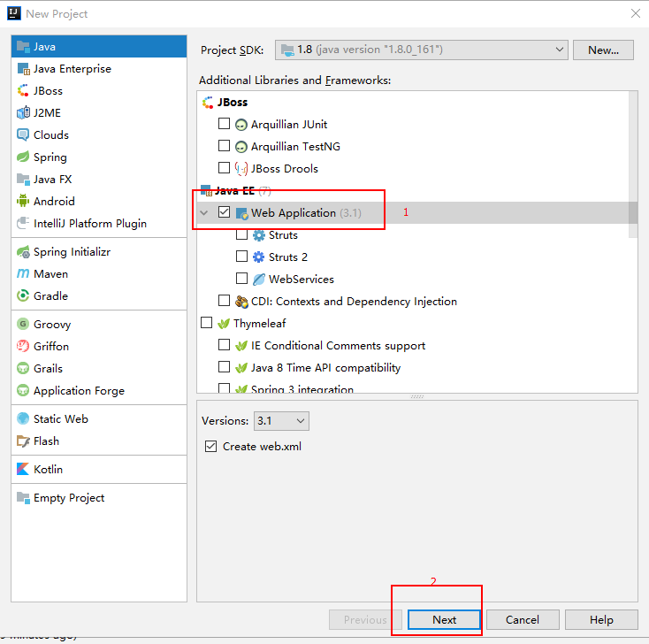Viewport: 649px width, 644px height.
Task: Choose the Griffon icon
Action: coord(23,346)
